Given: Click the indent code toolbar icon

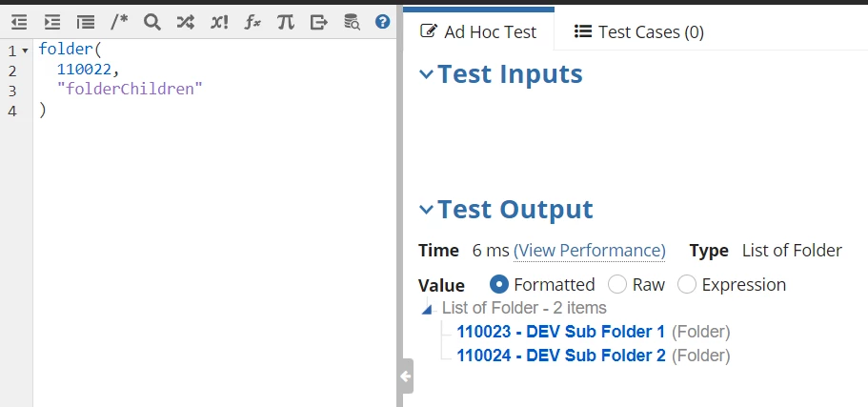Looking at the screenshot, I should coord(52,22).
